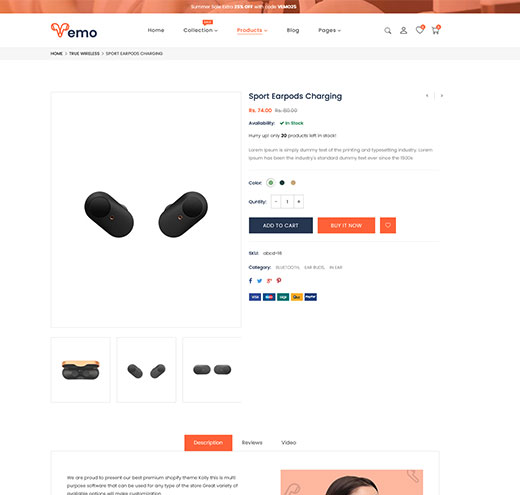Choose the gold color option
Screen dimensions: 520x495
point(293,183)
